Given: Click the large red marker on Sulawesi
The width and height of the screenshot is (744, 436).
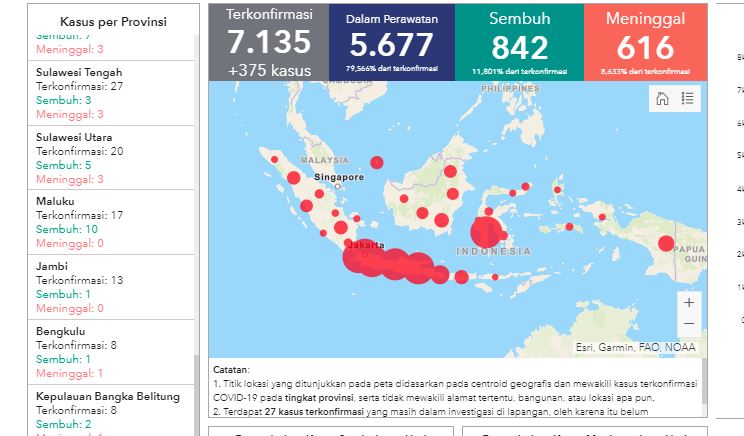Looking at the screenshot, I should pos(487,233).
